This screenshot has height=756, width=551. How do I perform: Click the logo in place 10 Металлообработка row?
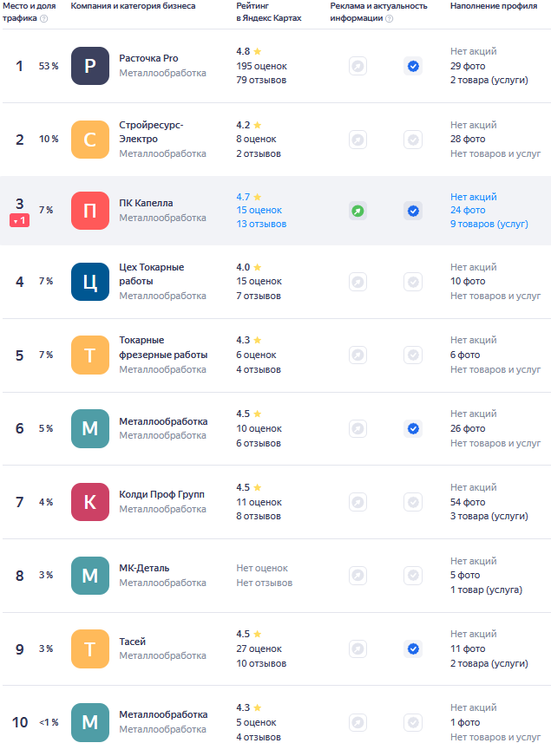coord(90,722)
